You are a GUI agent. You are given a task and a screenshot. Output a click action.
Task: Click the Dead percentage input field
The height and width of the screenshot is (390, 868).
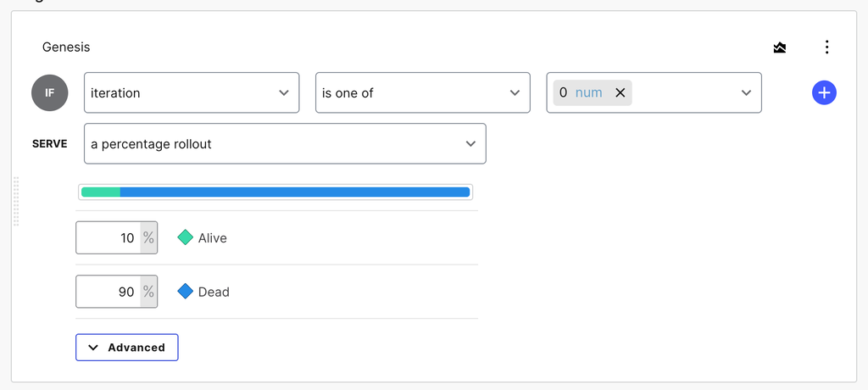click(108, 292)
